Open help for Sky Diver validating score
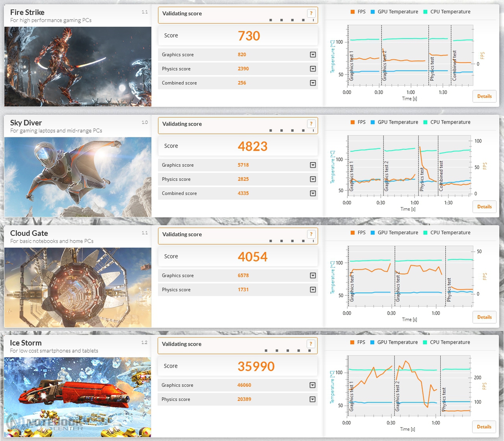 click(311, 124)
